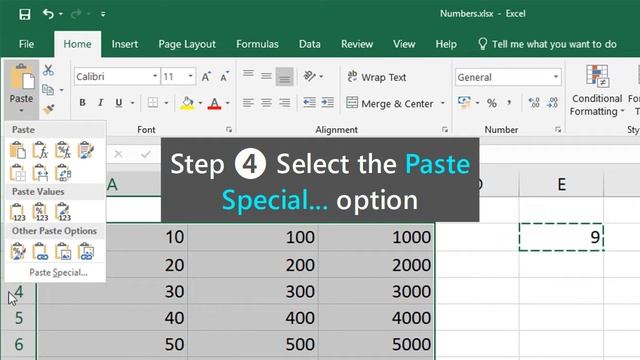Open Conditional Formatting
The width and height of the screenshot is (640, 360).
tap(597, 91)
